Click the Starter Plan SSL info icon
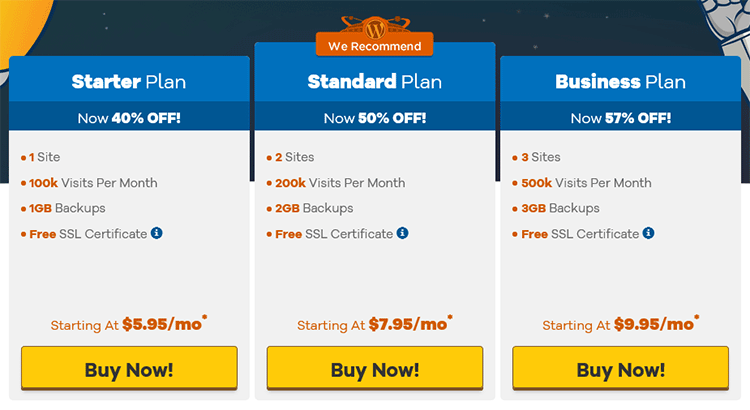The height and width of the screenshot is (410, 750). pyautogui.click(x=156, y=233)
